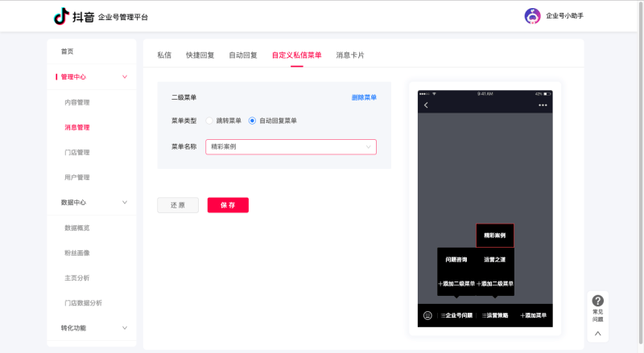Click 添加二级菜单 under 问题咨询
The height and width of the screenshot is (353, 644).
tap(456, 284)
